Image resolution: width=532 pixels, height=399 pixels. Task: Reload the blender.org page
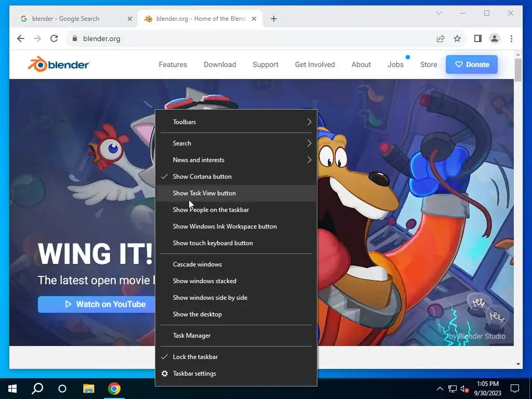pos(54,38)
